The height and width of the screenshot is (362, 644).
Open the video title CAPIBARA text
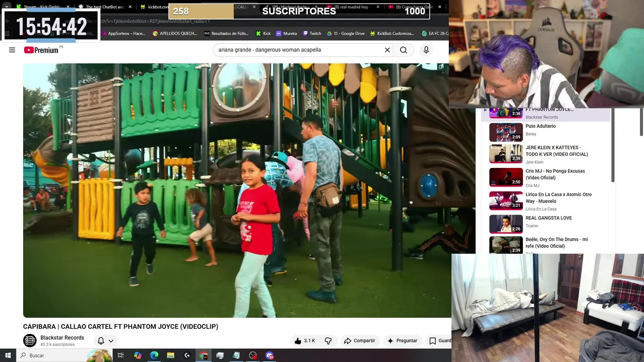tap(121, 326)
